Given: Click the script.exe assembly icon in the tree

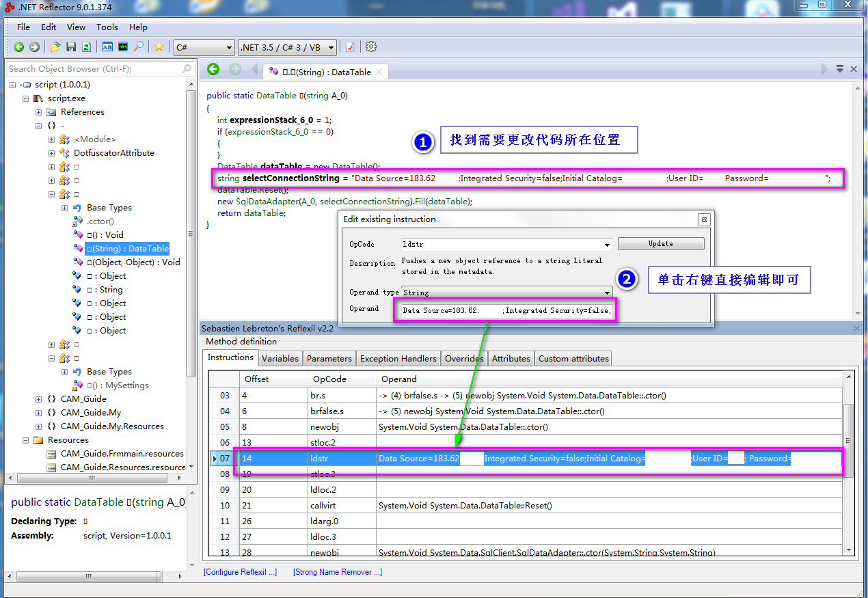Looking at the screenshot, I should click(x=39, y=98).
